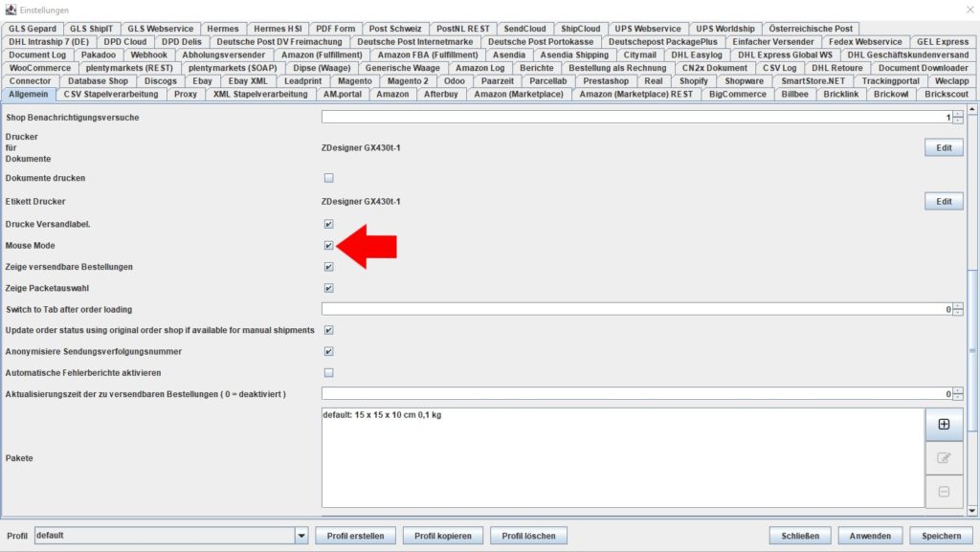
Task: Click the scrollbar down arrow
Action: coord(972,511)
